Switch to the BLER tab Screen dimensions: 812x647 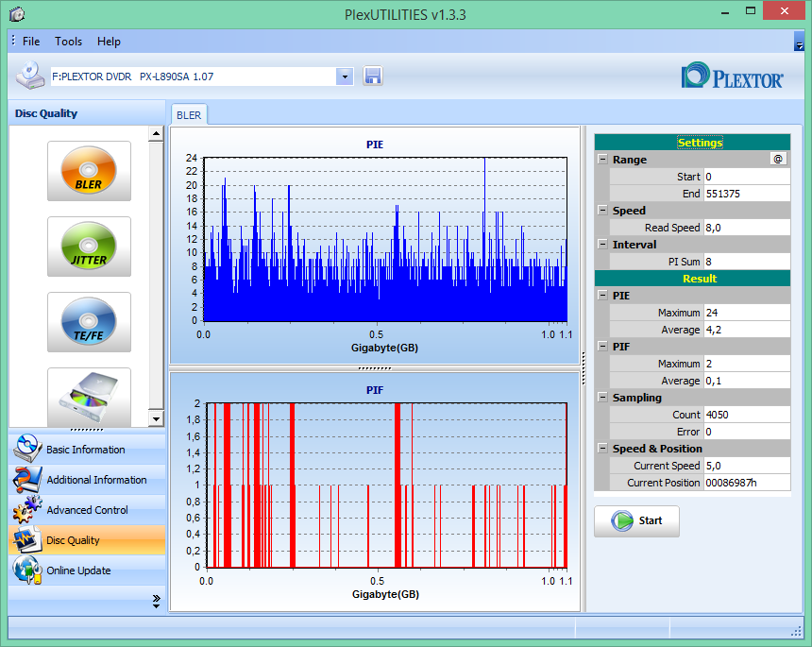click(x=189, y=115)
